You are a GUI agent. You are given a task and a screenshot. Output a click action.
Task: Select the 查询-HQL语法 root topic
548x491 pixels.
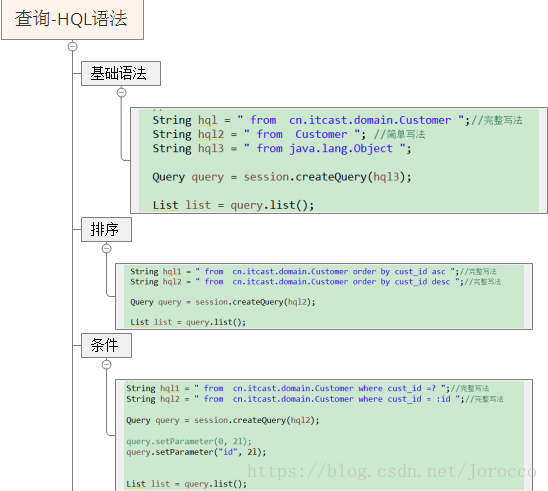coord(72,19)
